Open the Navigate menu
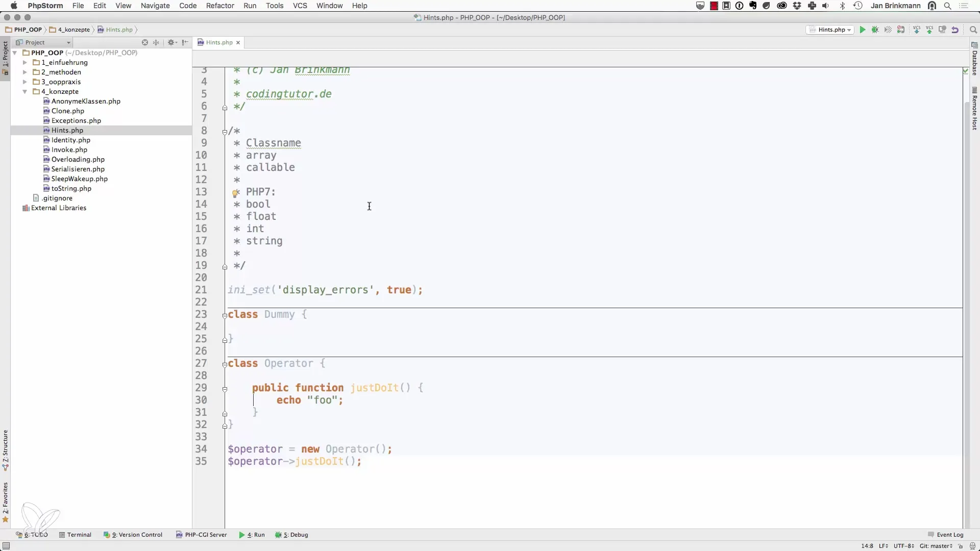This screenshot has height=551, width=980. tap(155, 6)
